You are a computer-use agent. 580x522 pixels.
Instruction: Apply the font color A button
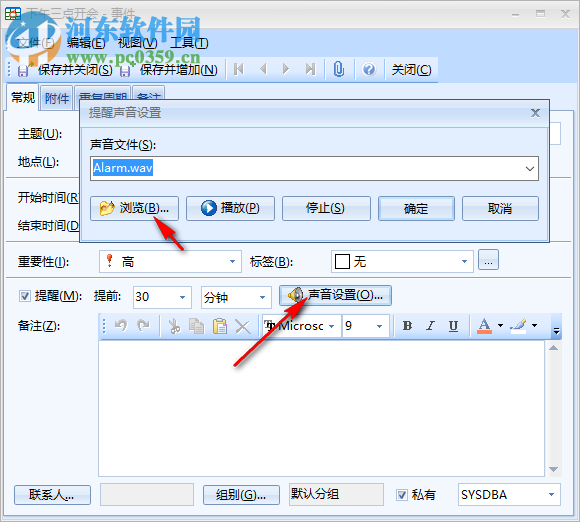[484, 326]
